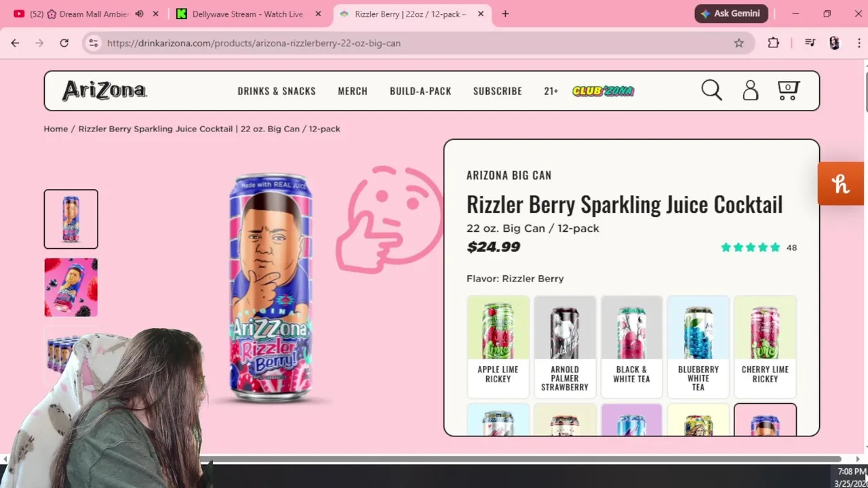This screenshot has height=488, width=868.
Task: Mute the Dream Mall tab speaker icon
Action: click(139, 14)
